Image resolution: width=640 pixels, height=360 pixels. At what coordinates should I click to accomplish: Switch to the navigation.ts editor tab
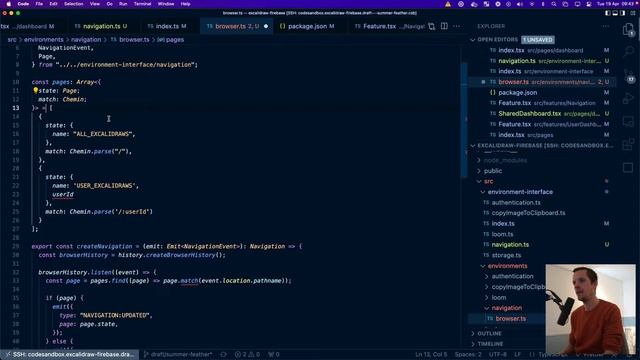[101, 26]
